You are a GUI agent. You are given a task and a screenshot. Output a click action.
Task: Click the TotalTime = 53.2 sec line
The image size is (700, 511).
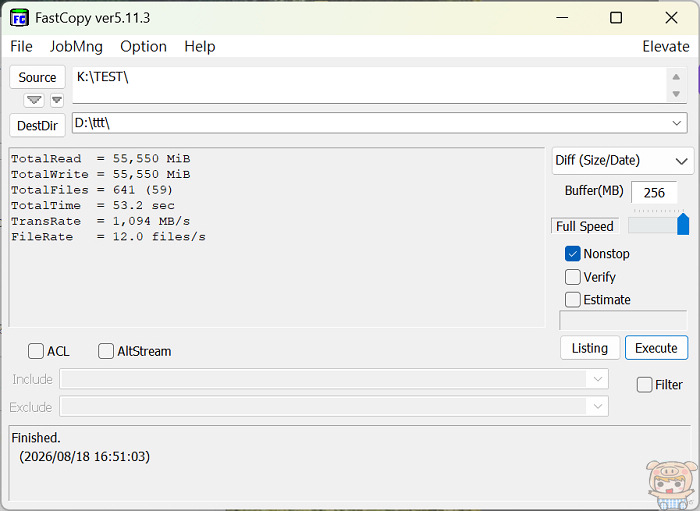coord(93,206)
